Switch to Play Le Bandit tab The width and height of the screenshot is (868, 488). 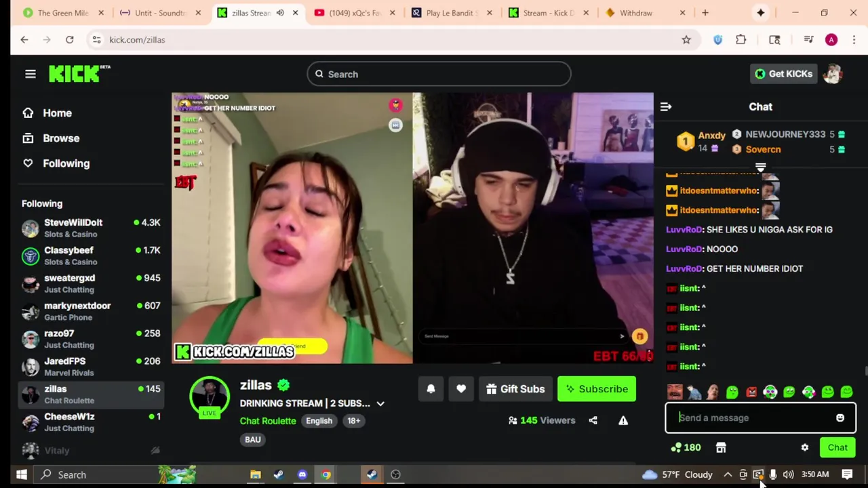452,13
